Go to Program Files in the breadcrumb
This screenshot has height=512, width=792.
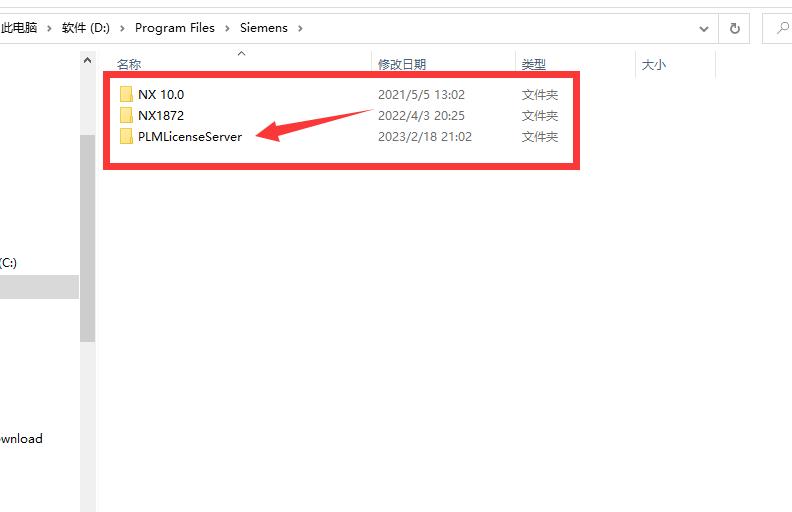pyautogui.click(x=175, y=28)
